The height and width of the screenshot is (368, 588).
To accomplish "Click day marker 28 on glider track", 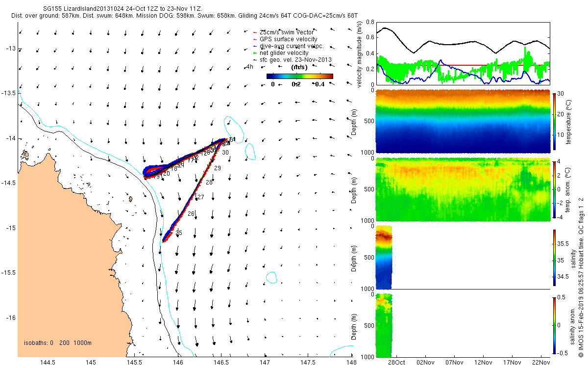I will pos(209,183).
